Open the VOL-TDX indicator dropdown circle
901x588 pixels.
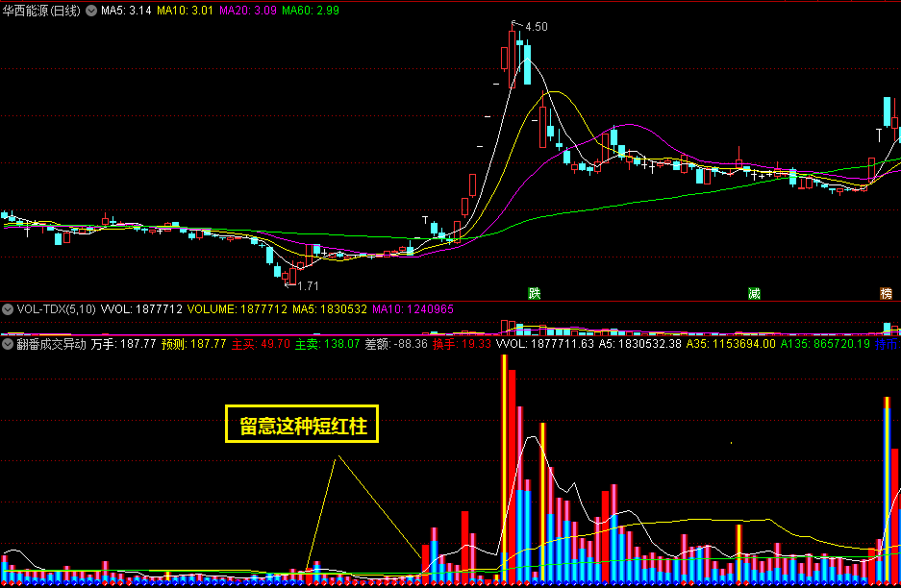pyautogui.click(x=8, y=309)
